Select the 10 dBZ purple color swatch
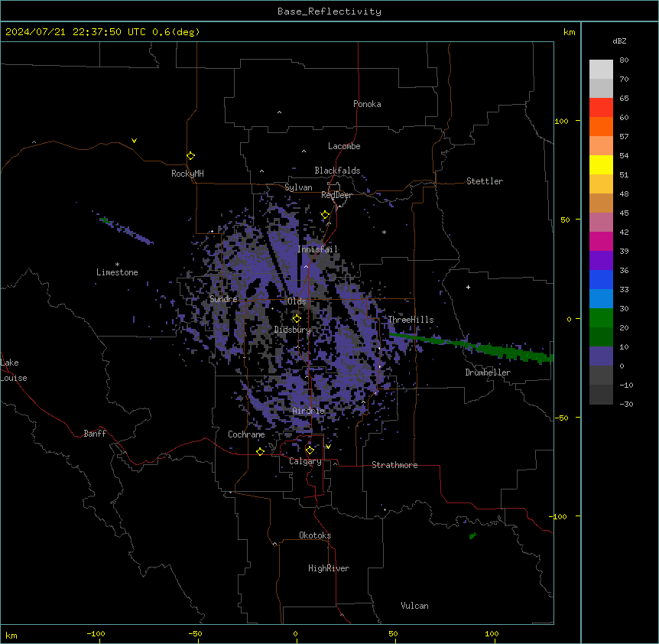 pos(601,356)
